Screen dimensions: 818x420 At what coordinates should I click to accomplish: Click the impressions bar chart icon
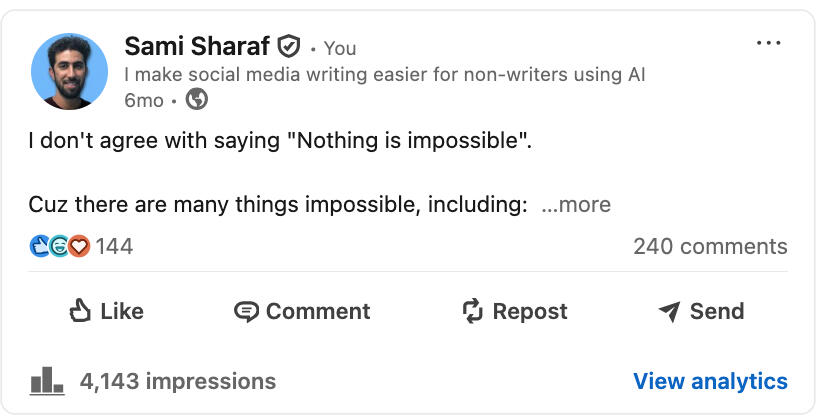47,381
